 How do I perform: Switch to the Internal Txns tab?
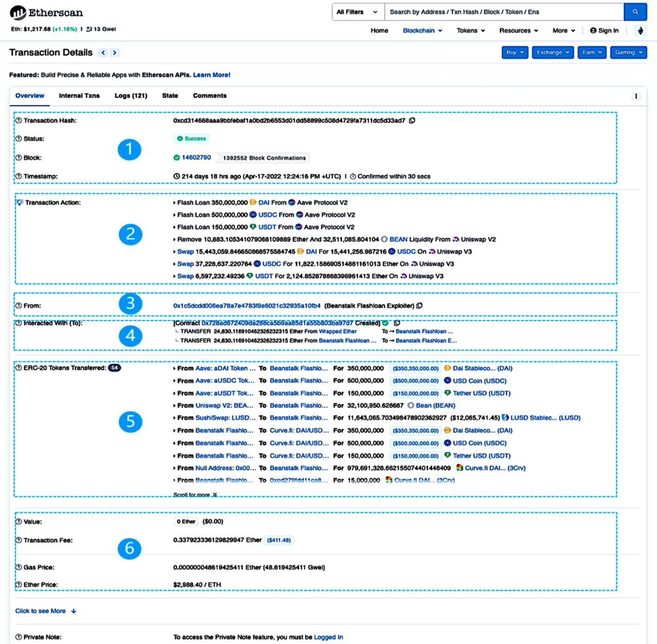(x=79, y=96)
